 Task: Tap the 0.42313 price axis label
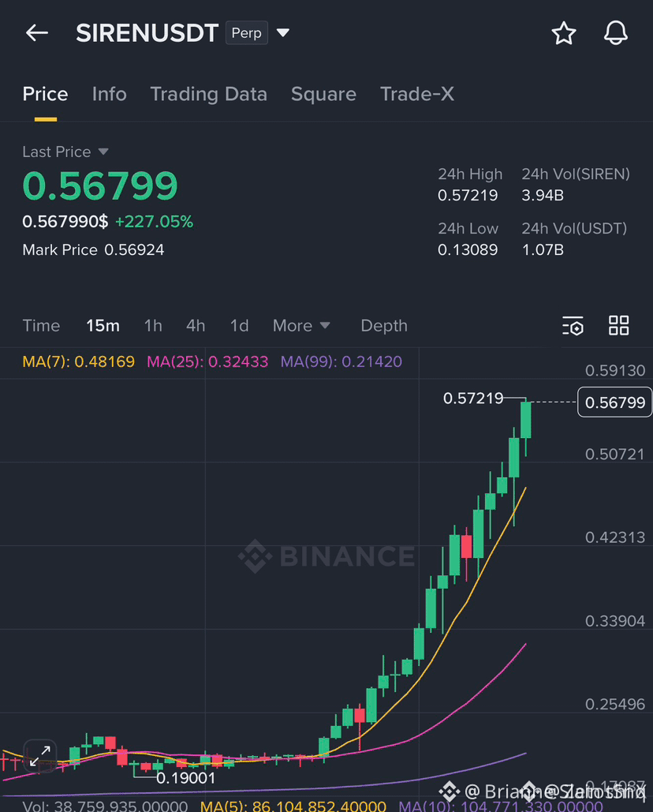point(614,537)
